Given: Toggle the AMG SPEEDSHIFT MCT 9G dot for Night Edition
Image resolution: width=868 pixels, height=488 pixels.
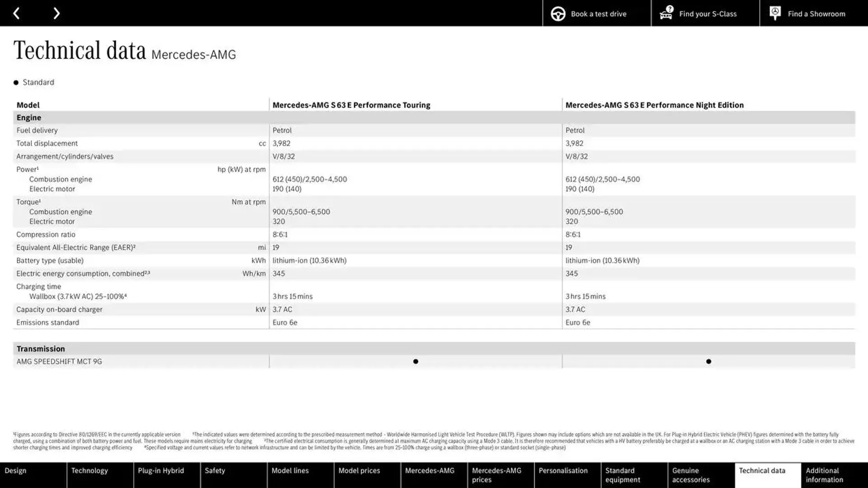Looking at the screenshot, I should coord(708,361).
